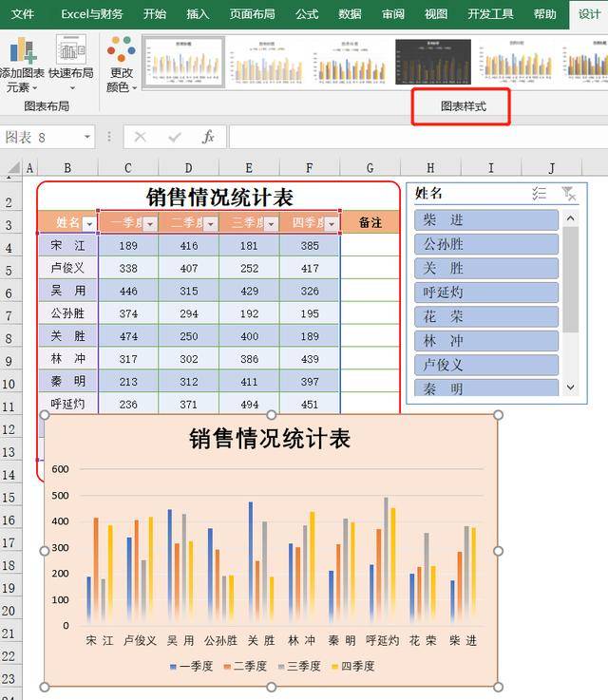
Task: Choose the fifth chart style thumbnail
Action: point(516,62)
